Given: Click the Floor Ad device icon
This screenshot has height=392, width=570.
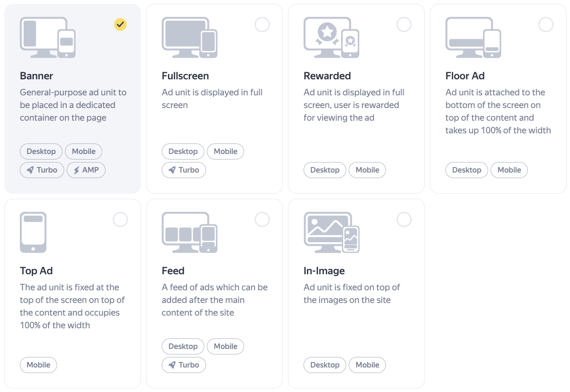Looking at the screenshot, I should pyautogui.click(x=473, y=38).
